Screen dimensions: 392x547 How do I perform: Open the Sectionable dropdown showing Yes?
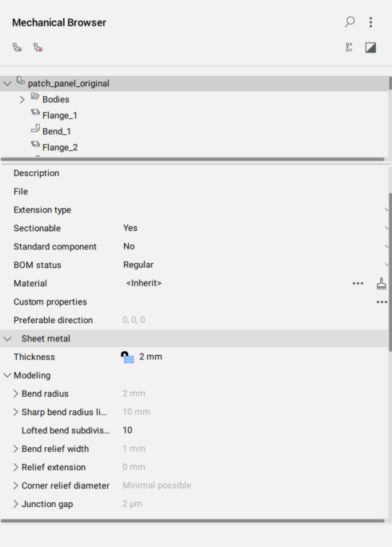pos(254,228)
